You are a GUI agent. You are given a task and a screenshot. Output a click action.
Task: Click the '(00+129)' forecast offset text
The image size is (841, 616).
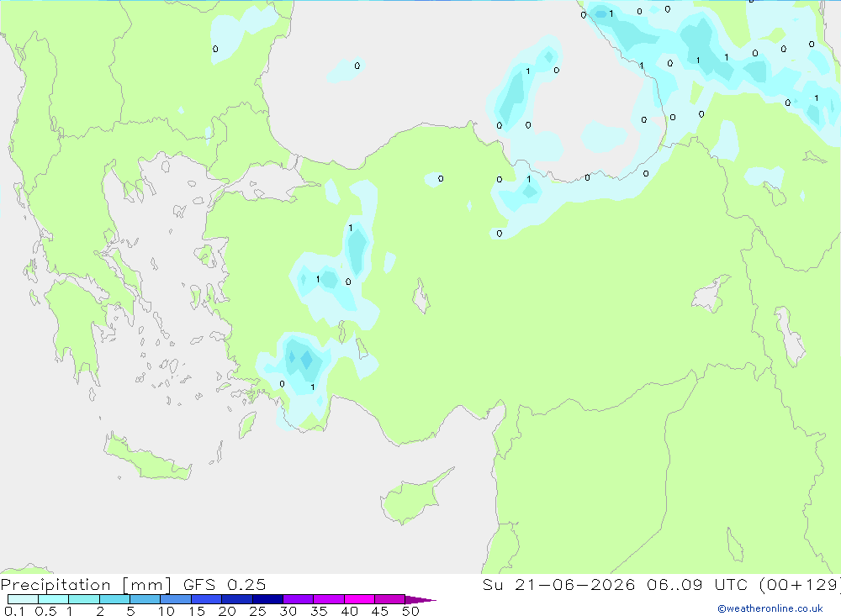pos(800,585)
